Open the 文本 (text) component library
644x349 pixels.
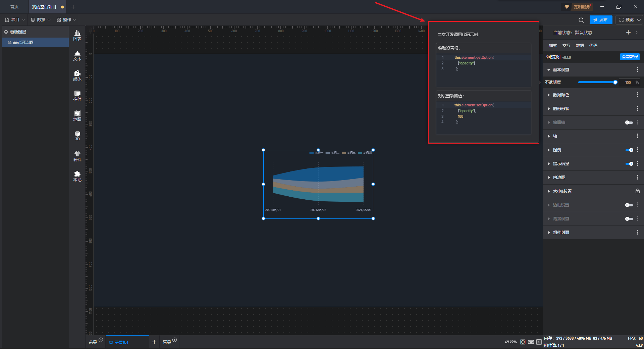tap(77, 55)
